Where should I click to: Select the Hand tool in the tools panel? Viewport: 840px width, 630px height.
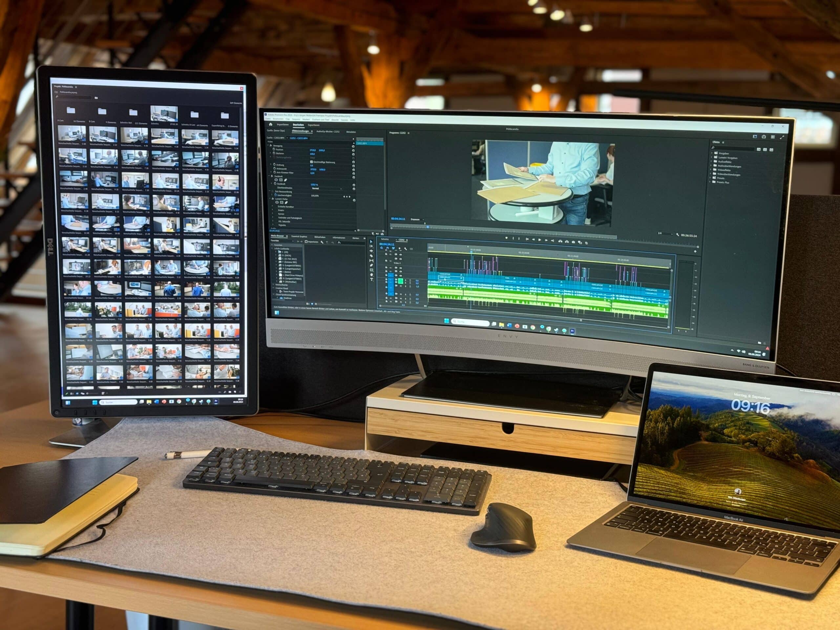(x=372, y=275)
